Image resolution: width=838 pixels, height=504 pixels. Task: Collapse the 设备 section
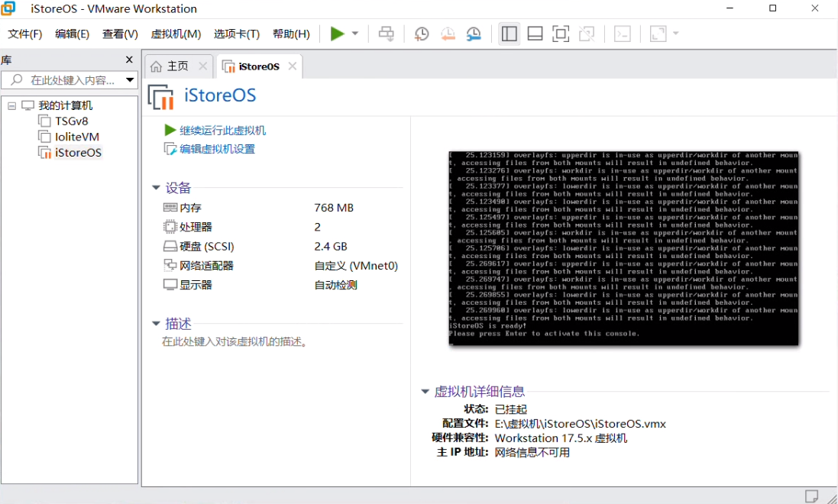pos(156,188)
